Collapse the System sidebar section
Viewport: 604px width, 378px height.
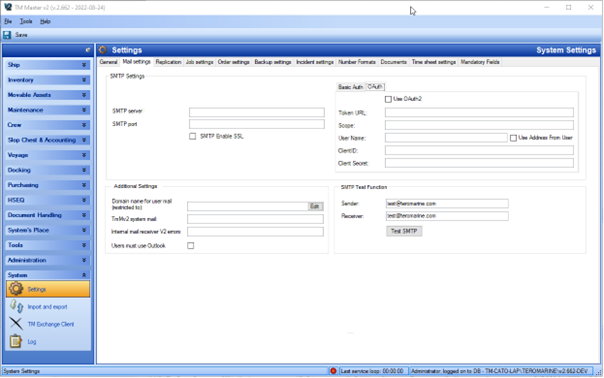pyautogui.click(x=48, y=275)
